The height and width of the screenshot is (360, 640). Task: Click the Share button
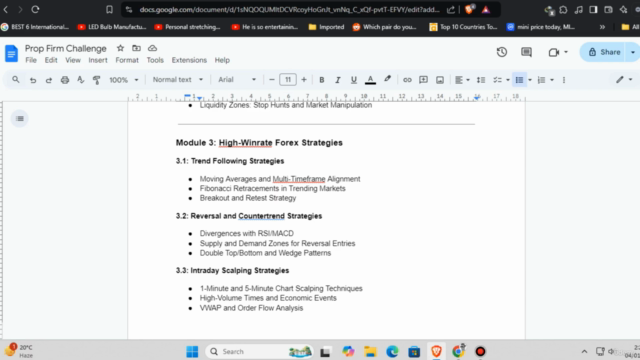(x=604, y=52)
